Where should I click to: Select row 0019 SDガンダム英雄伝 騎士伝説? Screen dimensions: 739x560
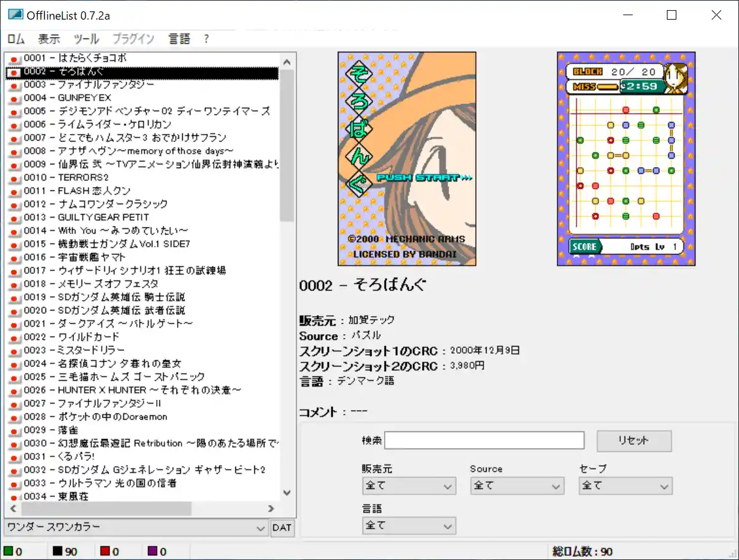click(x=142, y=297)
